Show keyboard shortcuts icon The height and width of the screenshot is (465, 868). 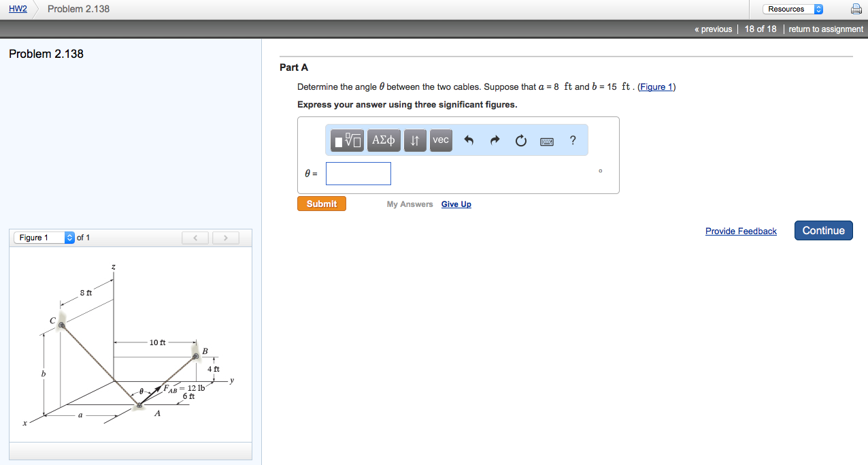(547, 142)
